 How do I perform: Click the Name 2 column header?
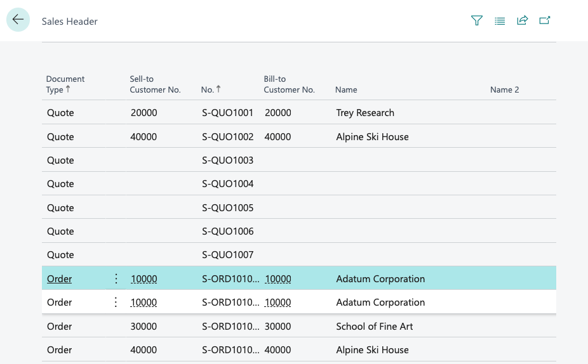[x=504, y=90]
